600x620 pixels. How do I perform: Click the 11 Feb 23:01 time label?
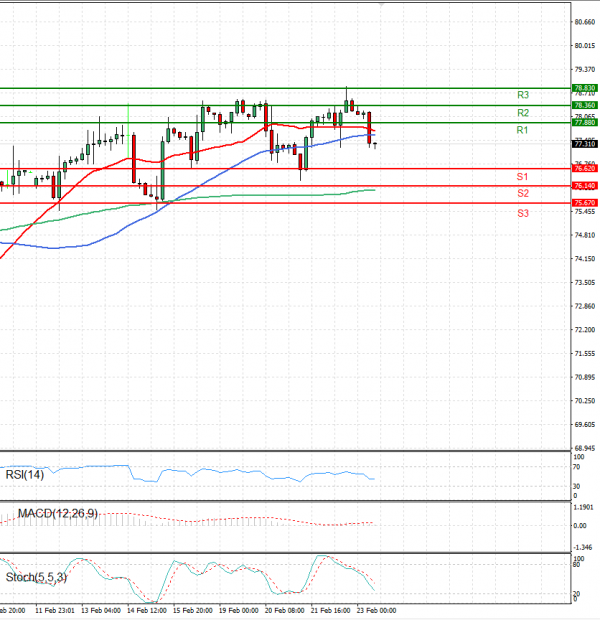point(55,611)
